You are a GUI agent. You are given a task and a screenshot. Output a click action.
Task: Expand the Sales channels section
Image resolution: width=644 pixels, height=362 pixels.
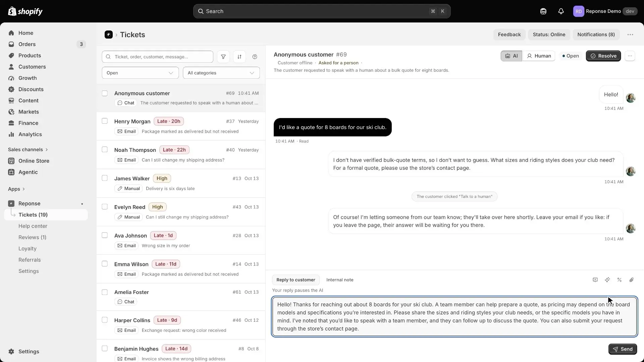28,149
